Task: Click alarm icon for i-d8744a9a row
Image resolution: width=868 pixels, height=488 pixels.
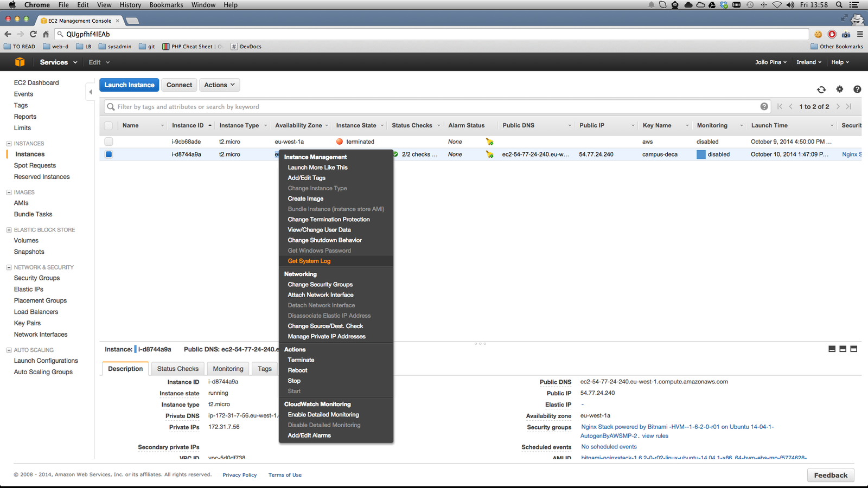Action: 490,155
